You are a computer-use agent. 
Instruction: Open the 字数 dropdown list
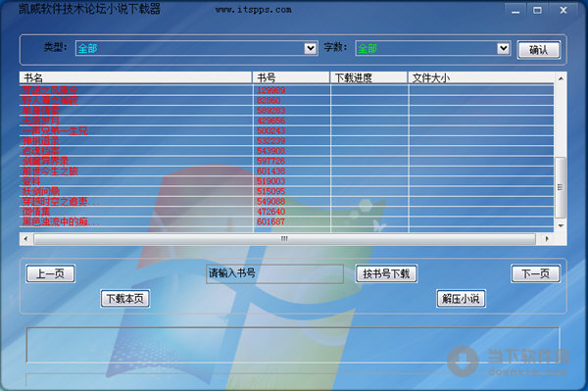point(504,48)
